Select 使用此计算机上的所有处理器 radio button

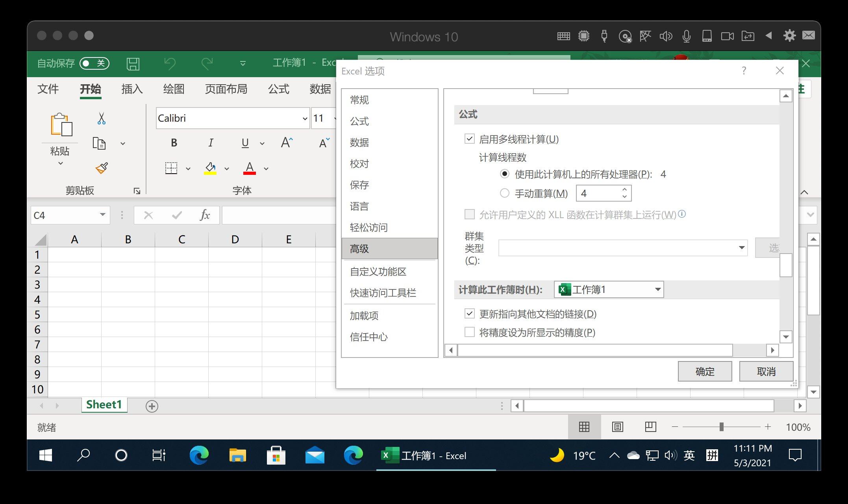[505, 174]
